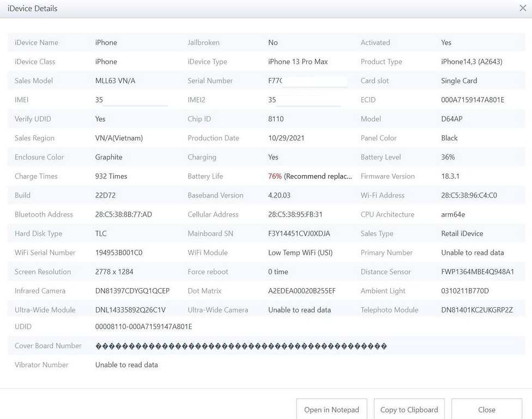The height and width of the screenshot is (419, 532).
Task: Select the Panel Color value Black
Action: tap(449, 138)
